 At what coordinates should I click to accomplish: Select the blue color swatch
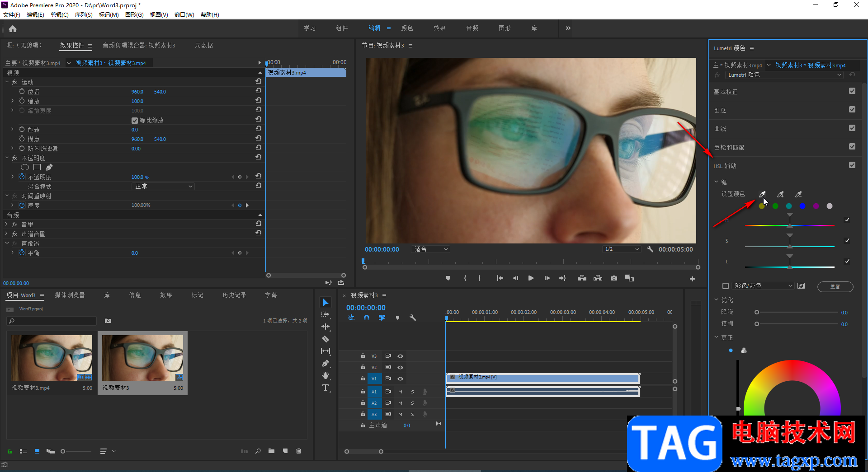click(x=802, y=206)
